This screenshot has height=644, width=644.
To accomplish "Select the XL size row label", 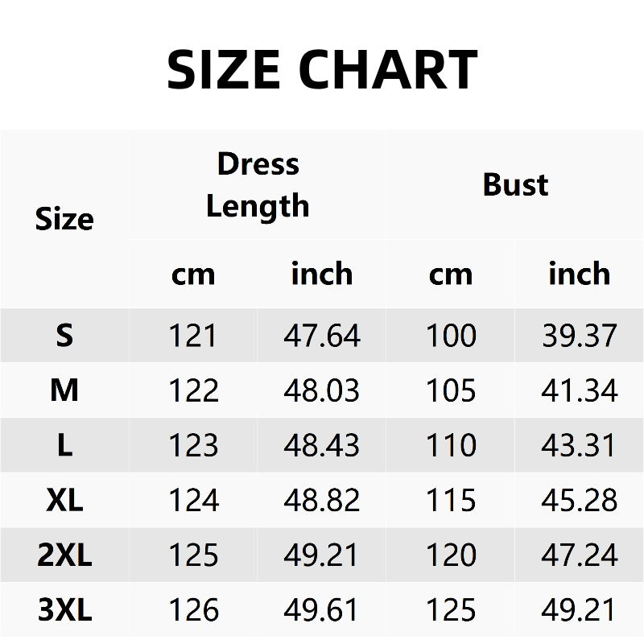I will [64, 501].
